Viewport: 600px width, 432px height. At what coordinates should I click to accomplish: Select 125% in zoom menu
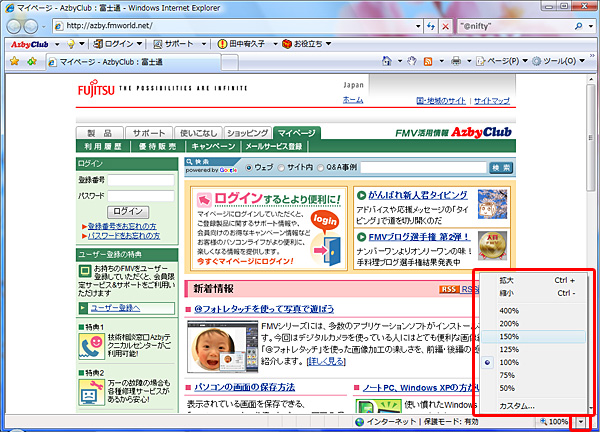coord(534,350)
